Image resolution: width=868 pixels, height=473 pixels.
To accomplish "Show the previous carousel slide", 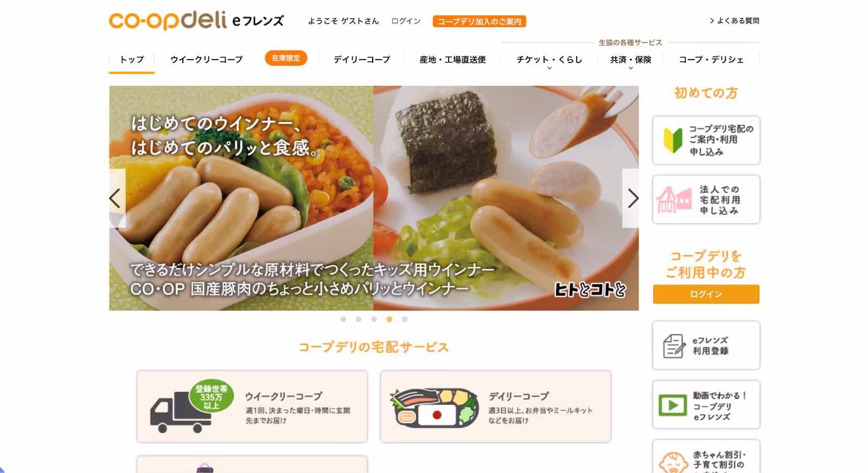I will 117,198.
